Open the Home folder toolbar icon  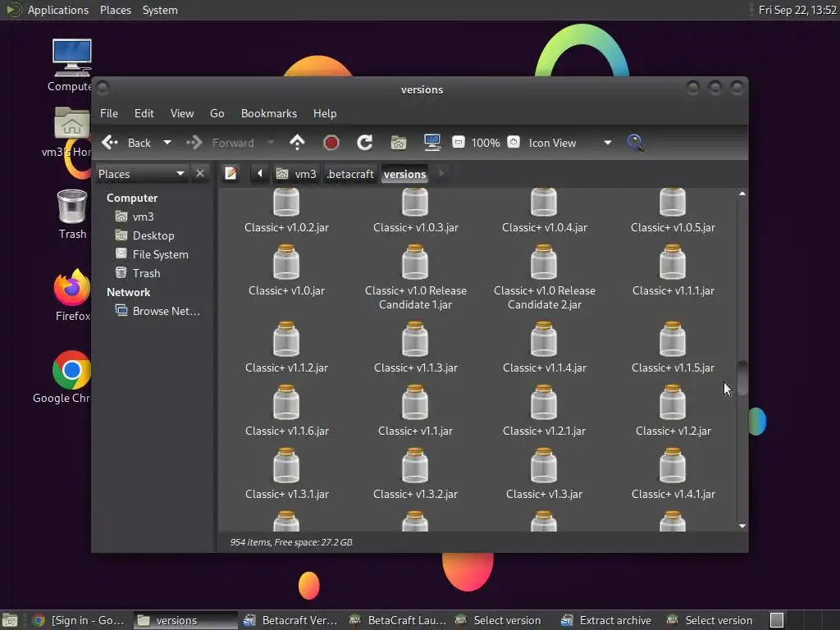[x=399, y=143]
